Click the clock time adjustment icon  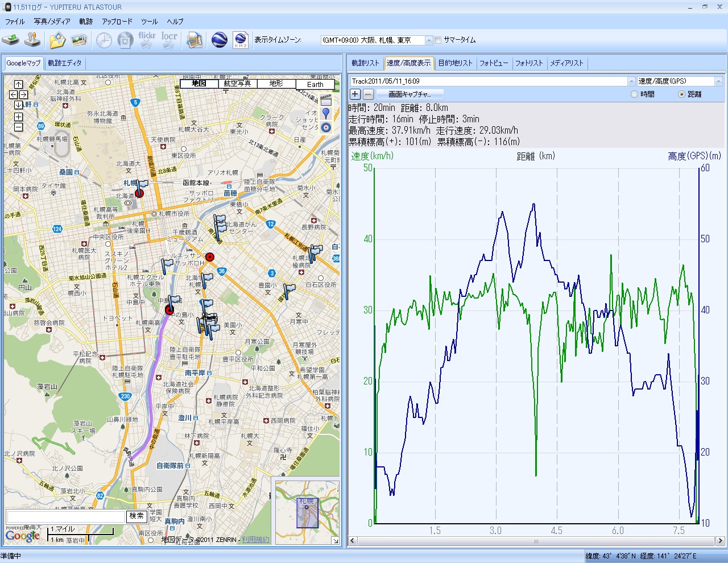click(x=104, y=40)
